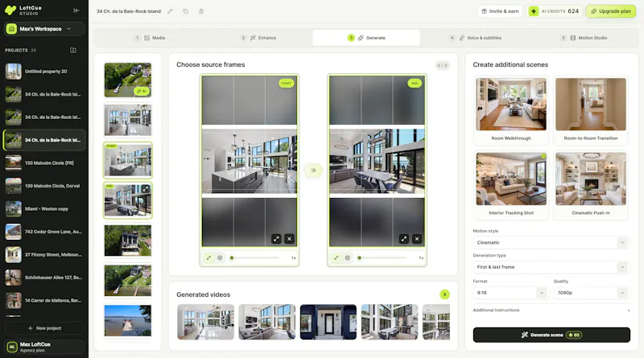
Task: Open 130 Malcolm Circle [FR] project
Action: click(44, 163)
